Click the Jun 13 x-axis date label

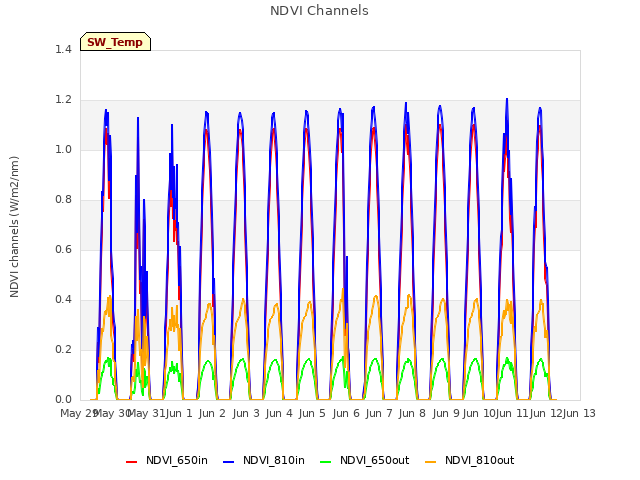(579, 413)
